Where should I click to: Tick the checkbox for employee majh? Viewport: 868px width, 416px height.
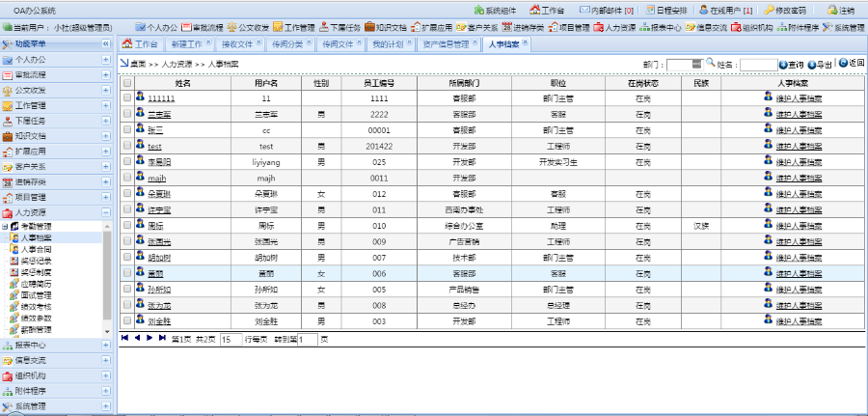(127, 178)
